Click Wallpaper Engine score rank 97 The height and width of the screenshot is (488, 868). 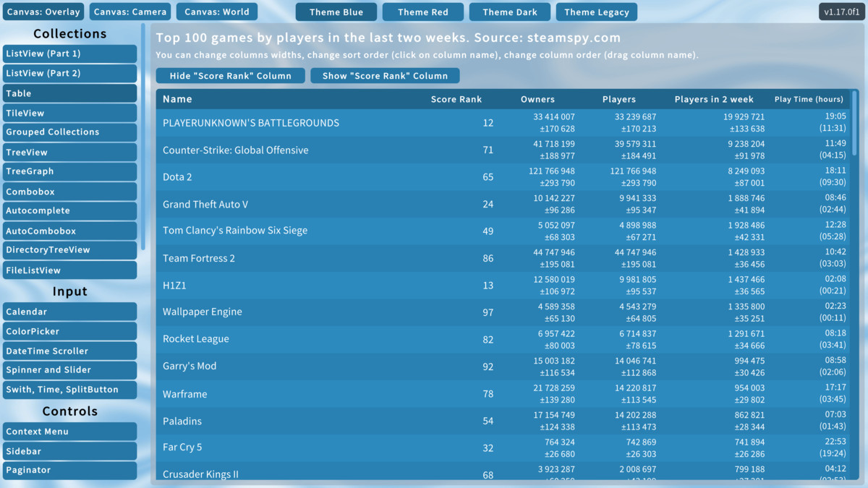pos(488,312)
